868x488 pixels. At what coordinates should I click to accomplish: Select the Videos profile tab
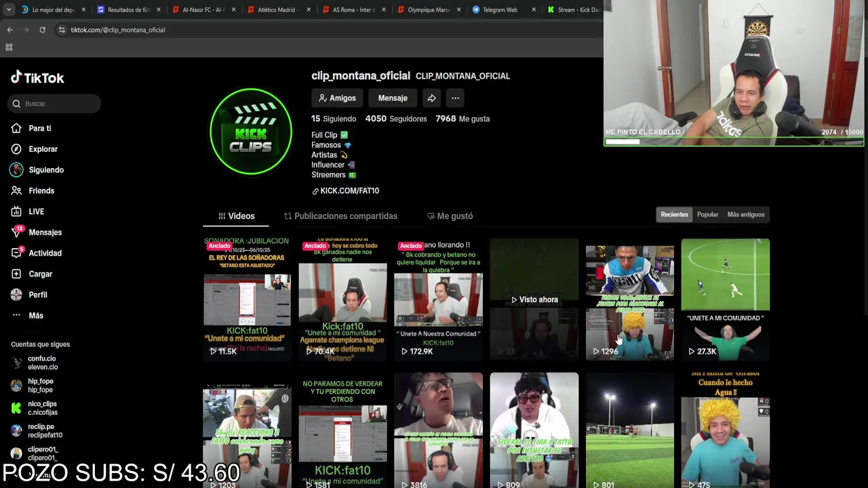click(x=236, y=216)
